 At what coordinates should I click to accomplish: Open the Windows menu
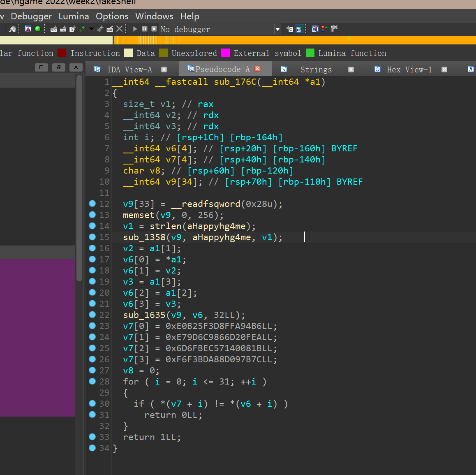pyautogui.click(x=154, y=16)
